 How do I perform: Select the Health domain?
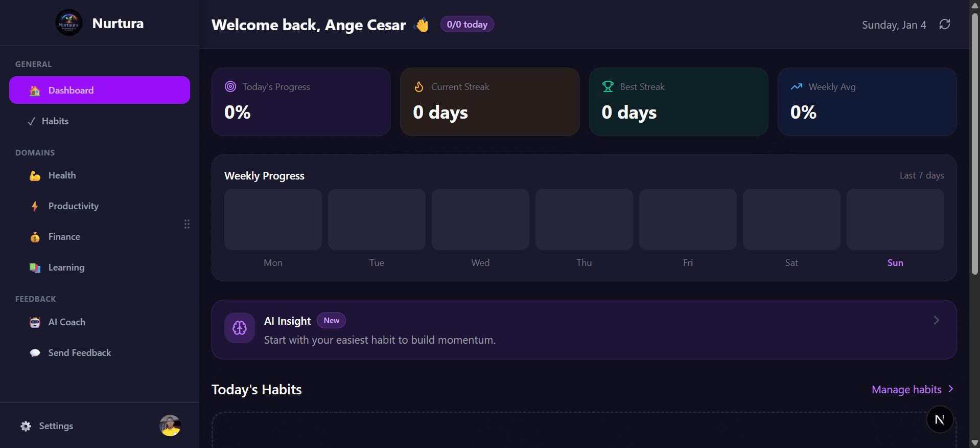(x=62, y=175)
